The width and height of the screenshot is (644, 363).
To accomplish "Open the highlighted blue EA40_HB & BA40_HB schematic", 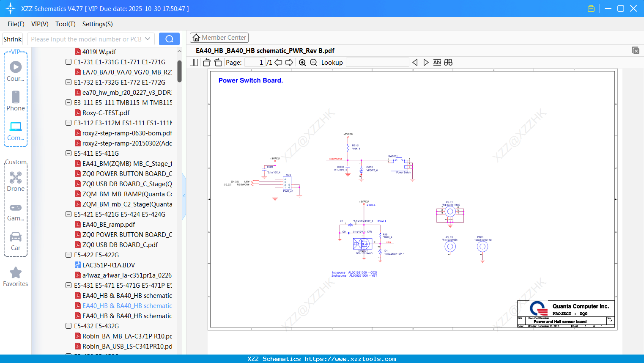I will (127, 305).
